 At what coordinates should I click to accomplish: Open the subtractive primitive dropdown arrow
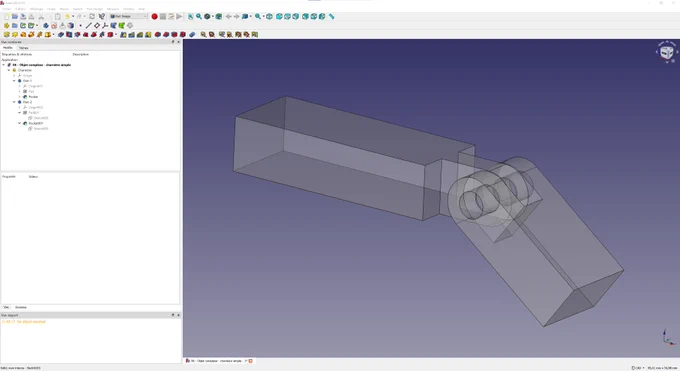[x=116, y=35]
